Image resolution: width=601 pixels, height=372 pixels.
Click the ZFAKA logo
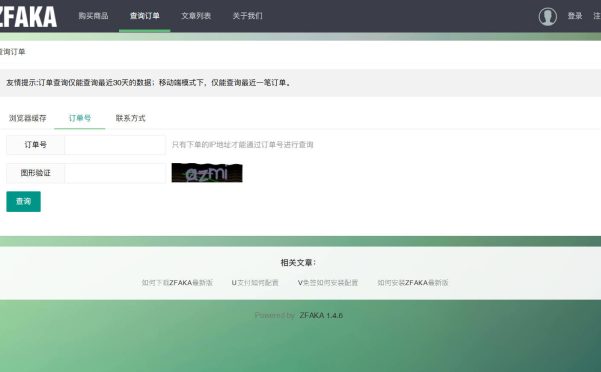click(x=28, y=16)
